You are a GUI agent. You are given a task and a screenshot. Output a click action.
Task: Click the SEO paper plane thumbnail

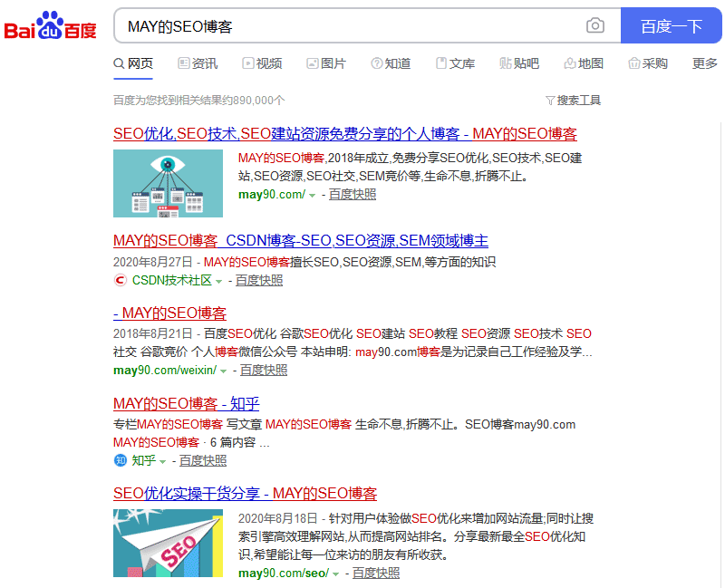168,544
